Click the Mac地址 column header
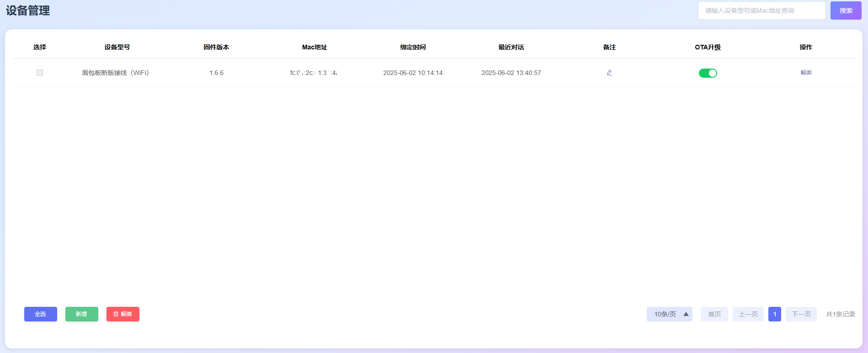The height and width of the screenshot is (353, 868). pyautogui.click(x=314, y=47)
